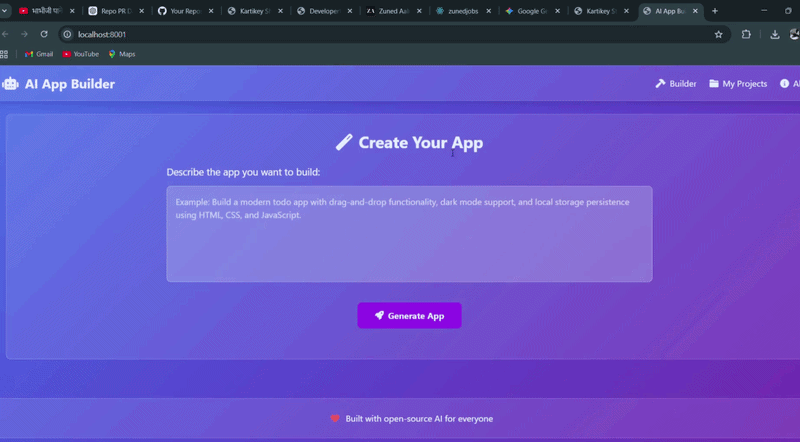The image size is (800, 442).
Task: Click the 'Describe the app you want to build:' label
Action: click(243, 172)
